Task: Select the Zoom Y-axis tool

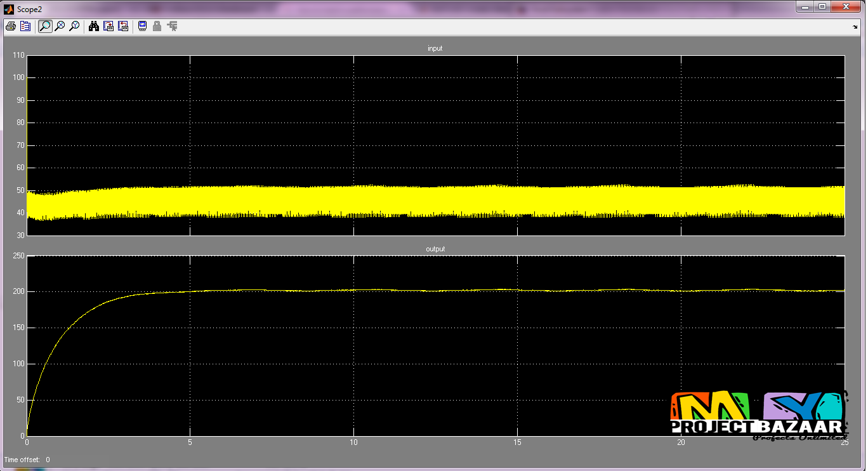Action: coord(74,26)
